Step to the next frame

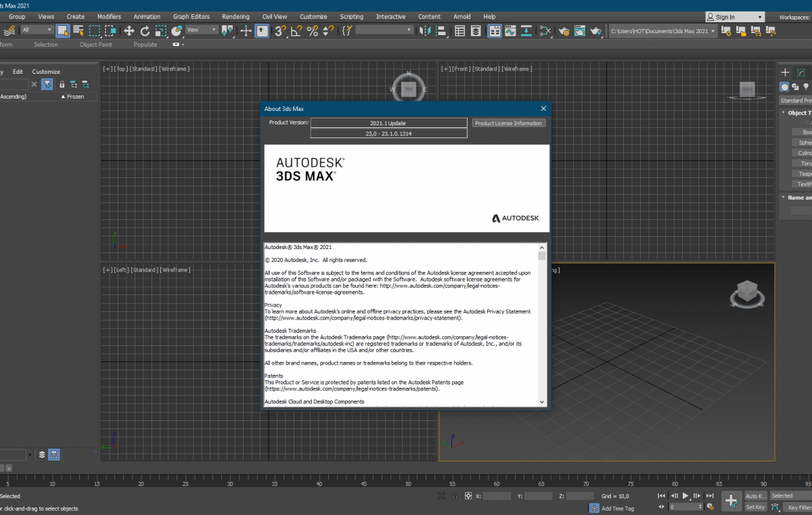(x=697, y=496)
